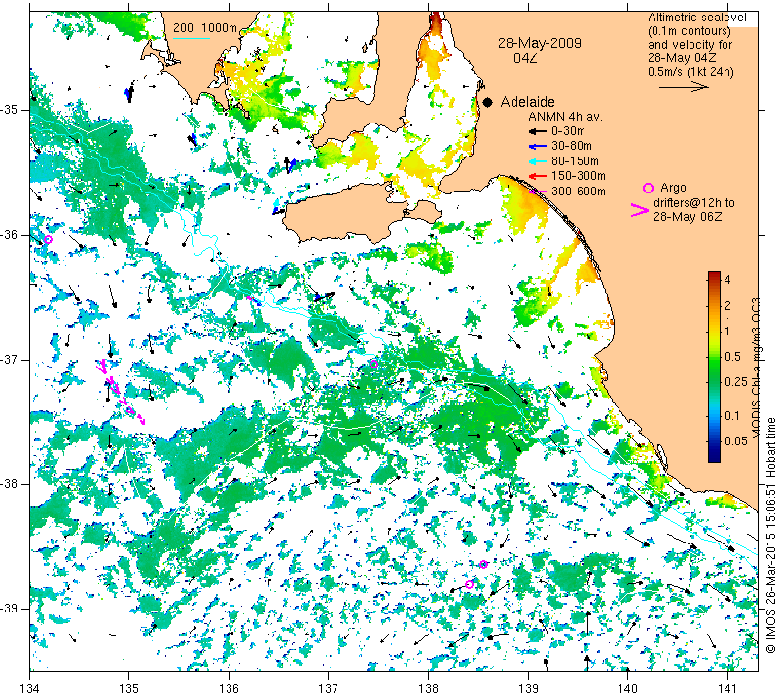This screenshot has width=778, height=700.
Task: Click the IMOS copyright timestamp text
Action: pos(770,535)
